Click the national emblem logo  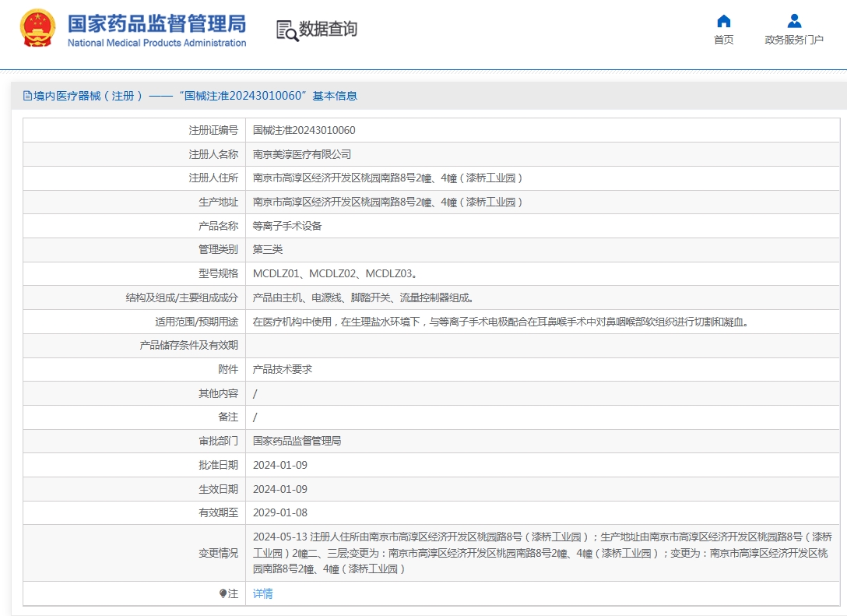(x=38, y=28)
